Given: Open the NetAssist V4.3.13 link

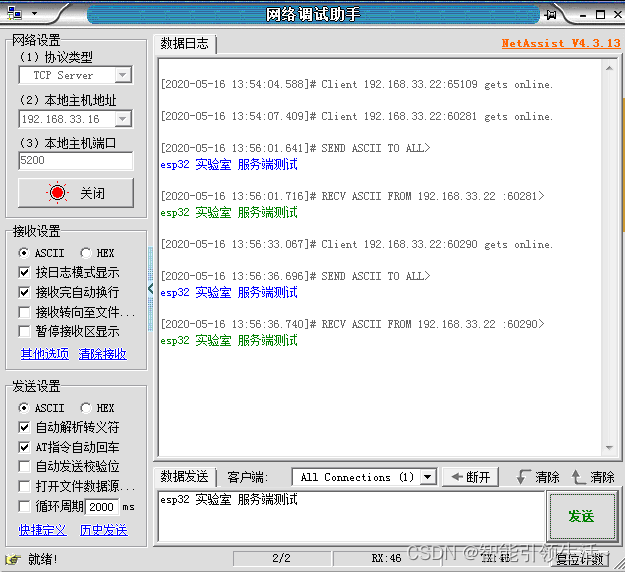Looking at the screenshot, I should coord(561,43).
